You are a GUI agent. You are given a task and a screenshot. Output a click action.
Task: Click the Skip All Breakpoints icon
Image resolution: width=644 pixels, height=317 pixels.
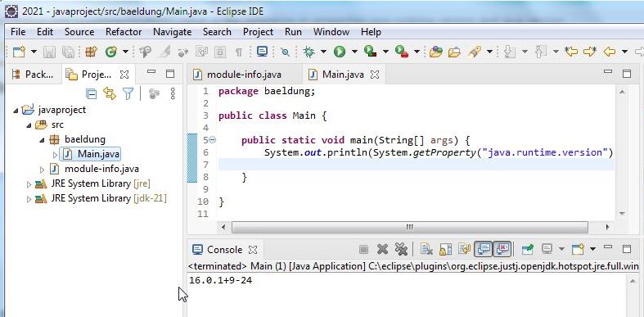coord(285,52)
